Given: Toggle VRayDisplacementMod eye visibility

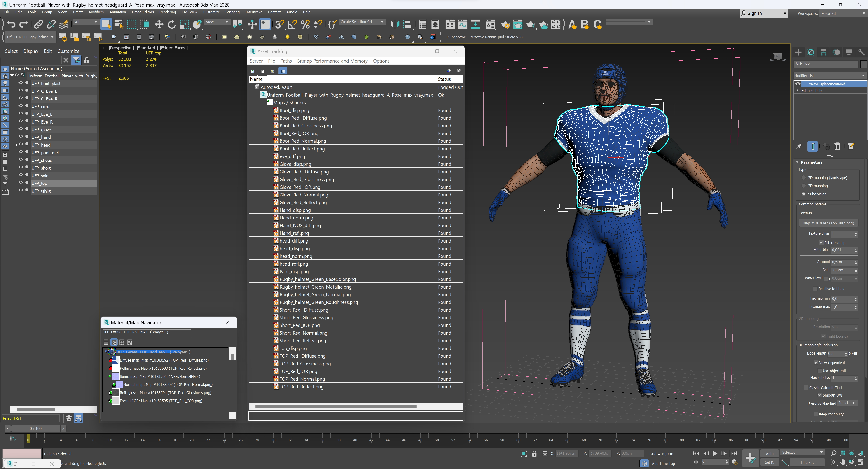Looking at the screenshot, I should coord(798,84).
